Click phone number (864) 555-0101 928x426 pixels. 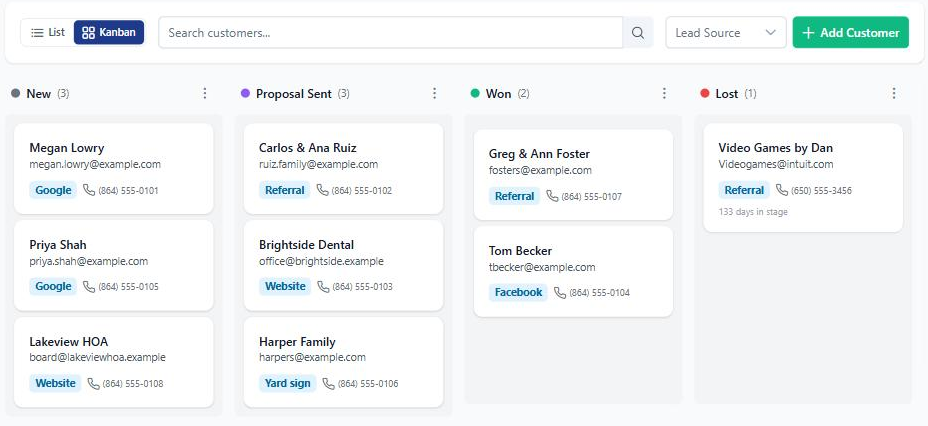click(x=128, y=191)
